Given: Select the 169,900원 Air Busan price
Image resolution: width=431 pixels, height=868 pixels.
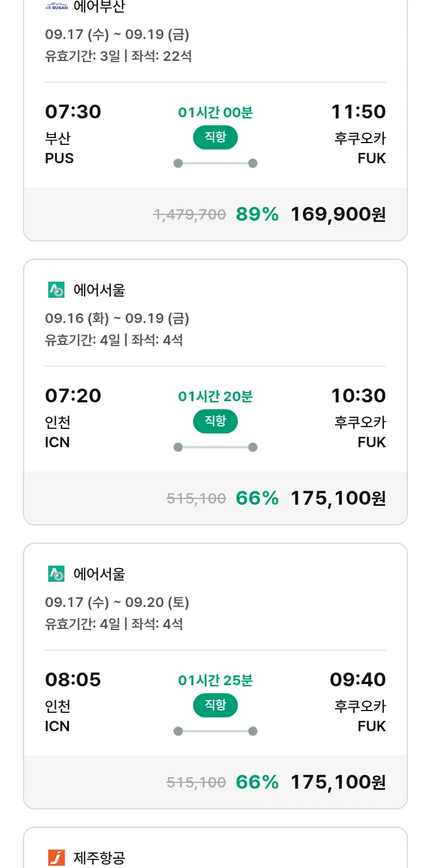Looking at the screenshot, I should [338, 214].
